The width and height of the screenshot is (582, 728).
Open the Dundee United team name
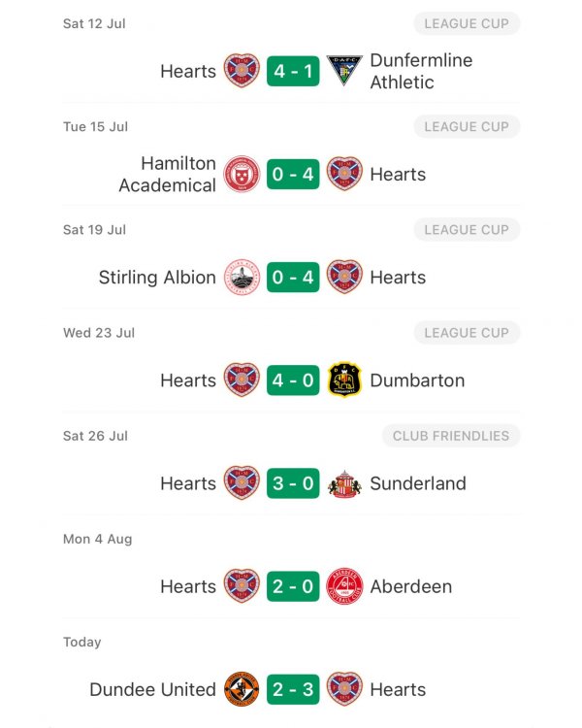pyautogui.click(x=152, y=689)
